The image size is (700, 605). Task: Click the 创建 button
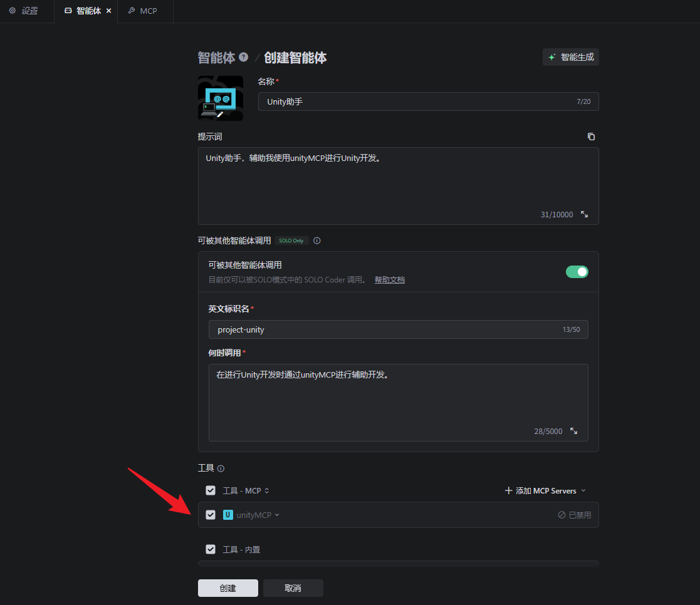(x=227, y=588)
